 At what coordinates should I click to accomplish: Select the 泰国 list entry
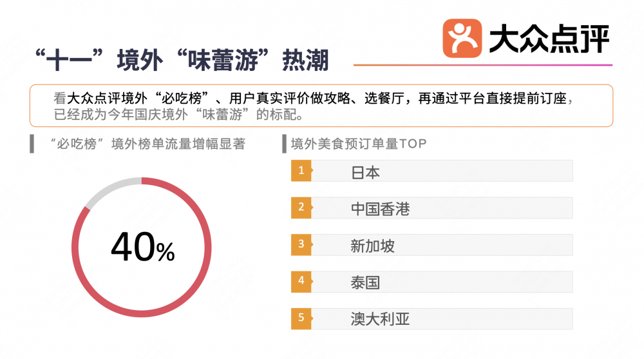(365, 282)
